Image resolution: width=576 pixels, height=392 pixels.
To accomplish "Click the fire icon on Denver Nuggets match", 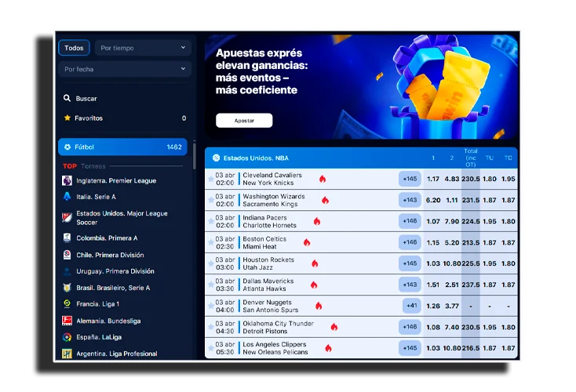I will 319,306.
